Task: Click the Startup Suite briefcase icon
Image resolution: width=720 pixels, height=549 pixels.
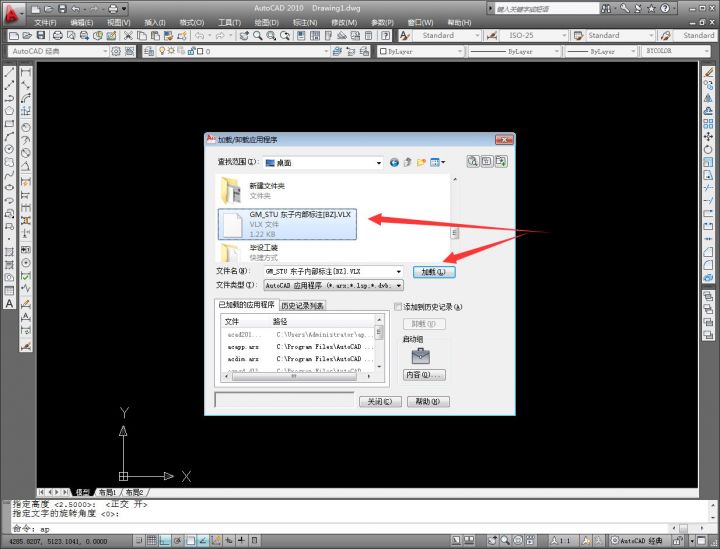Action: coord(420,356)
